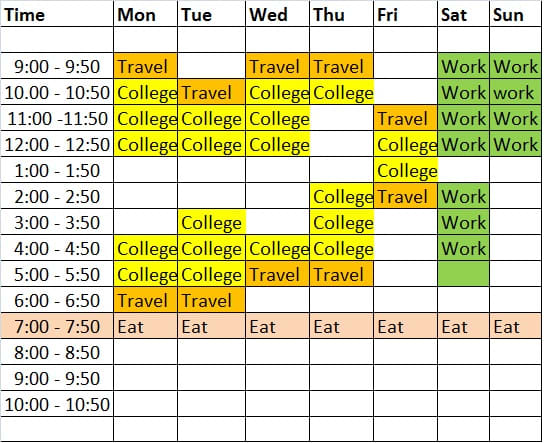Viewport: 545px width, 443px height.
Task: Select Tuesday 3:00 College cell
Action: tap(211, 222)
